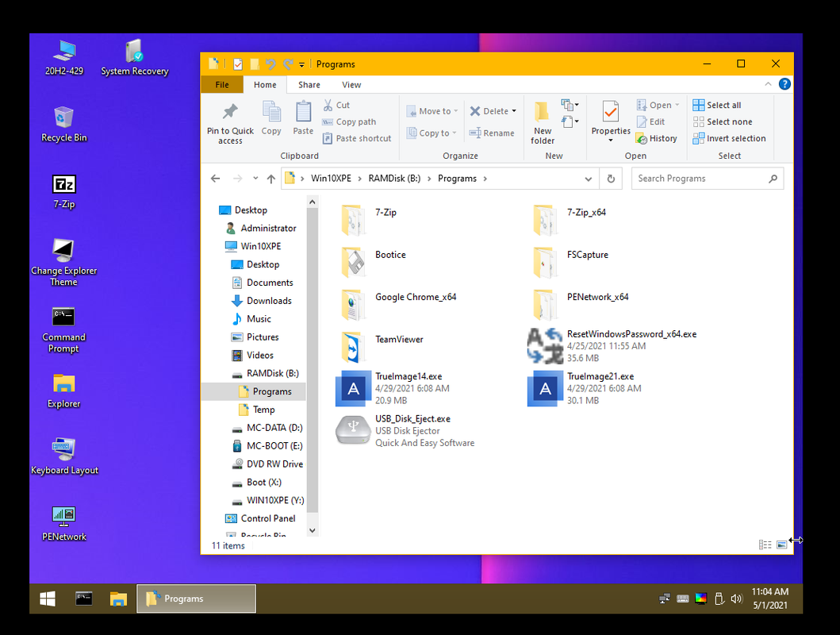The image size is (840, 635).
Task: Click the Cut scissors command
Action: pyautogui.click(x=336, y=105)
